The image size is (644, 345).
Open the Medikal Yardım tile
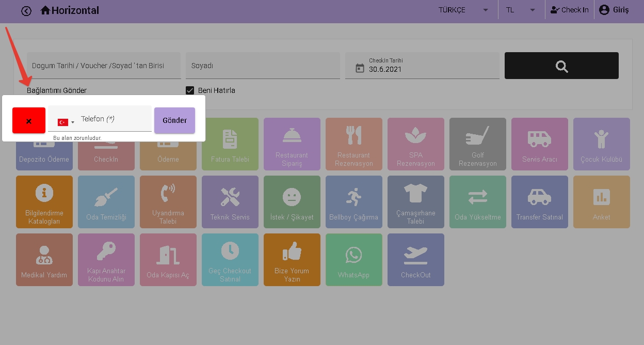pos(44,259)
